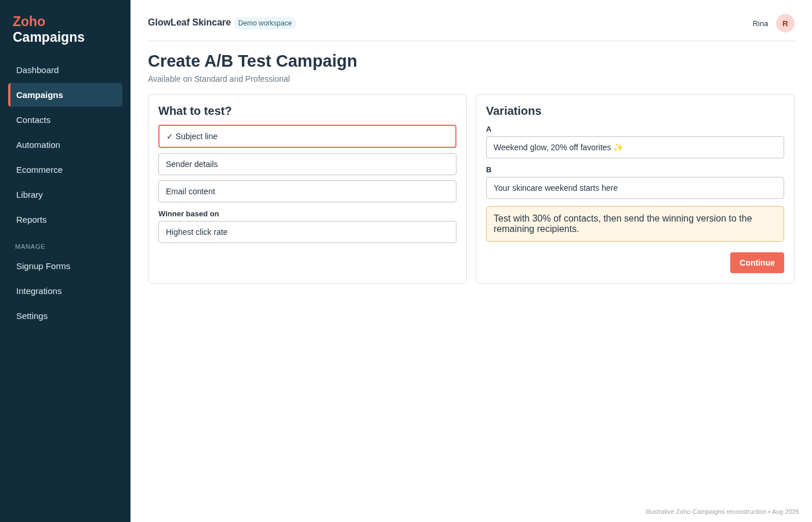Navigate to Automation
Viewport: 812px width, 522px height.
pos(65,145)
